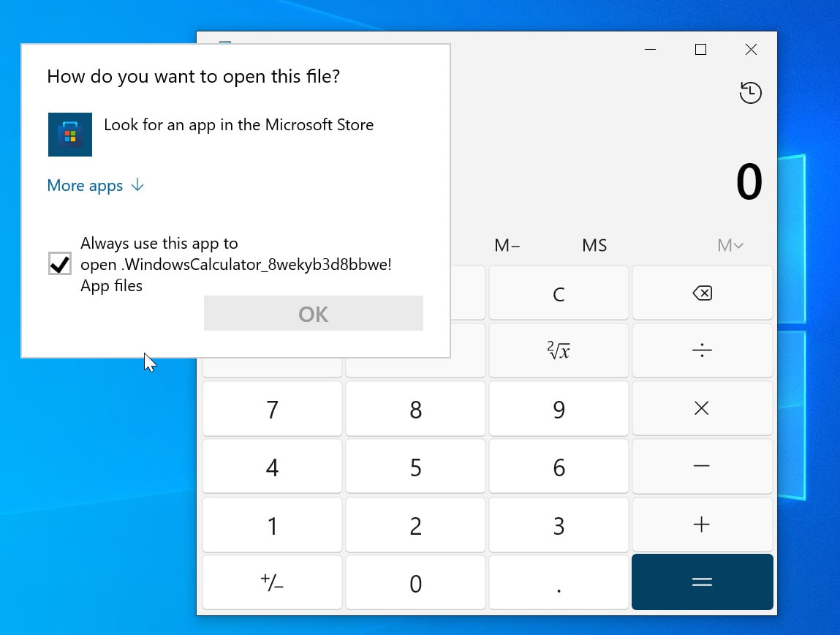840x635 pixels.
Task: Click digit 0 key on the keypad
Action: [x=415, y=582]
